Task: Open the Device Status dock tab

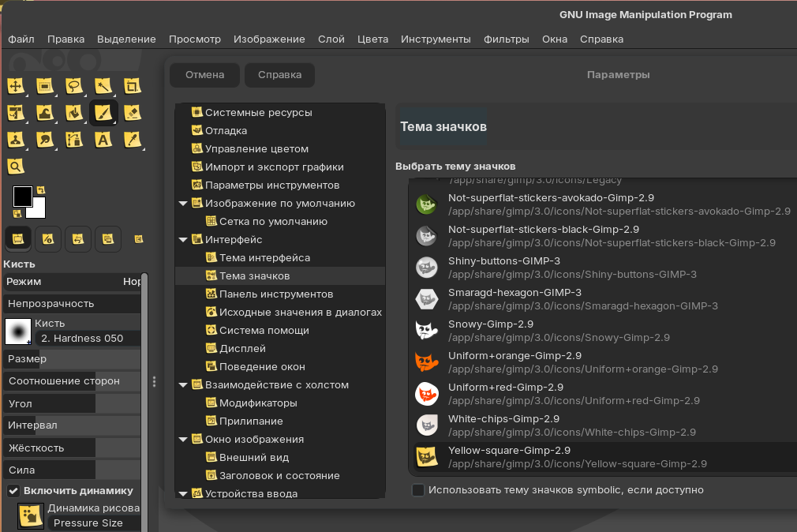Action: tap(48, 239)
